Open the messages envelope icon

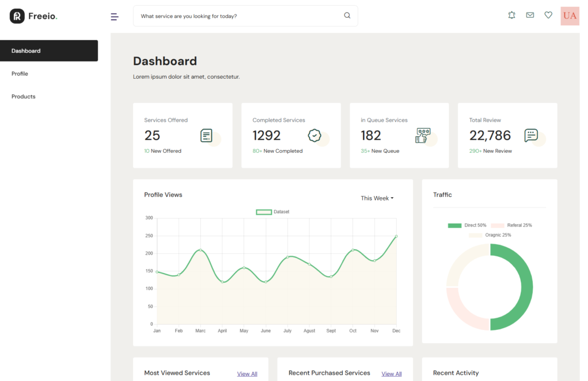pos(530,16)
